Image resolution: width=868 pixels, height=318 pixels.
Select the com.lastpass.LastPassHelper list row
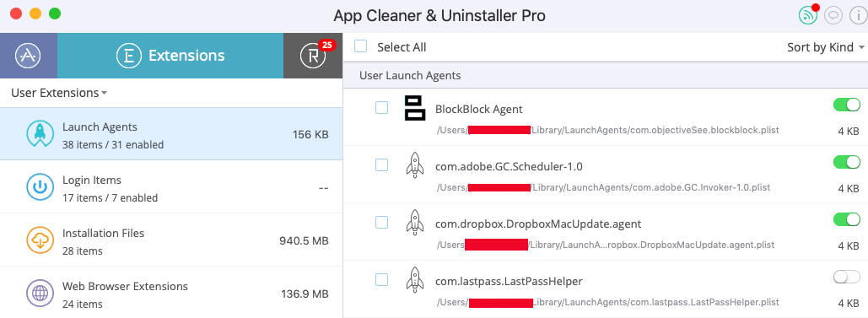606,289
